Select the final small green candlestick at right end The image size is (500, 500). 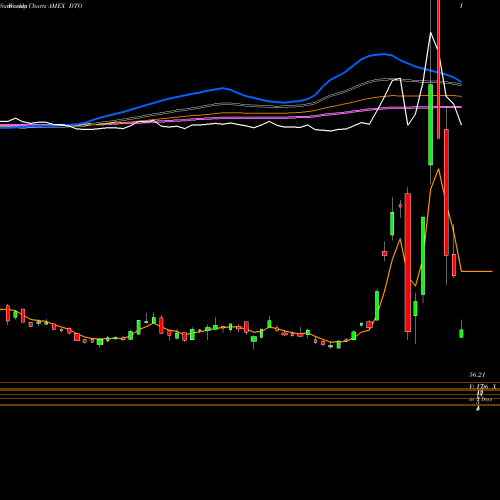461,333
